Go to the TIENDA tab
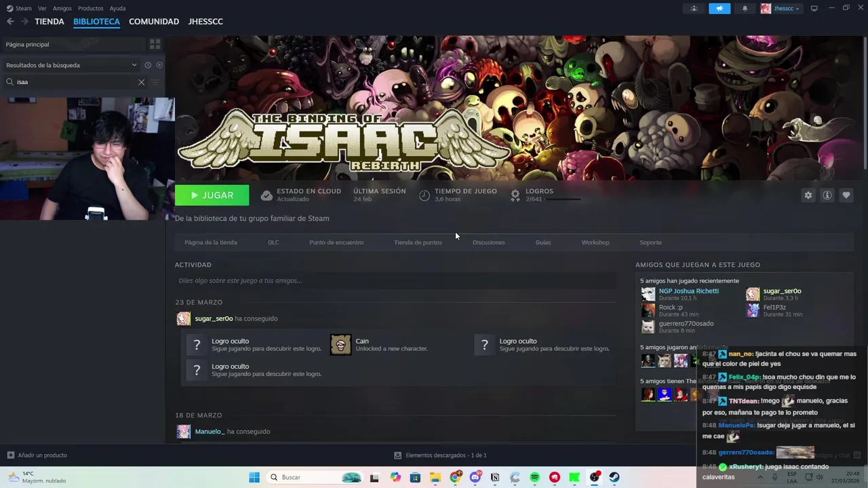The image size is (868, 488). [50, 22]
